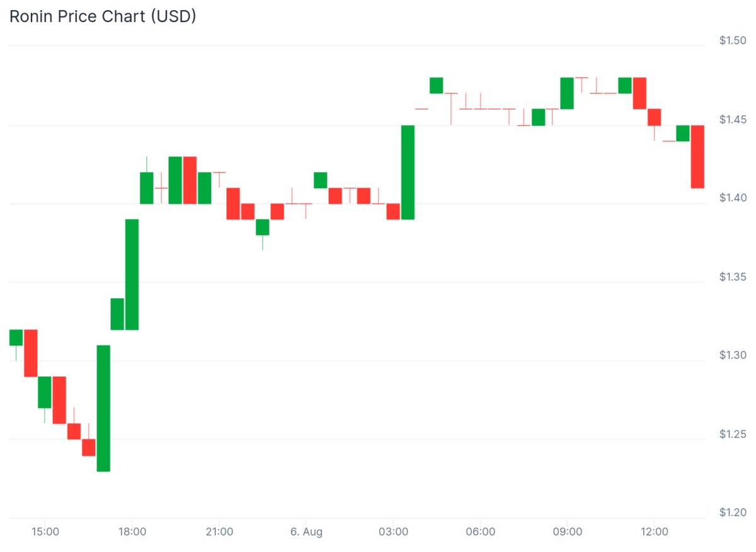This screenshot has height=552, width=756.
Task: Select the tall green candle just after 03:00
Action: tap(408, 172)
